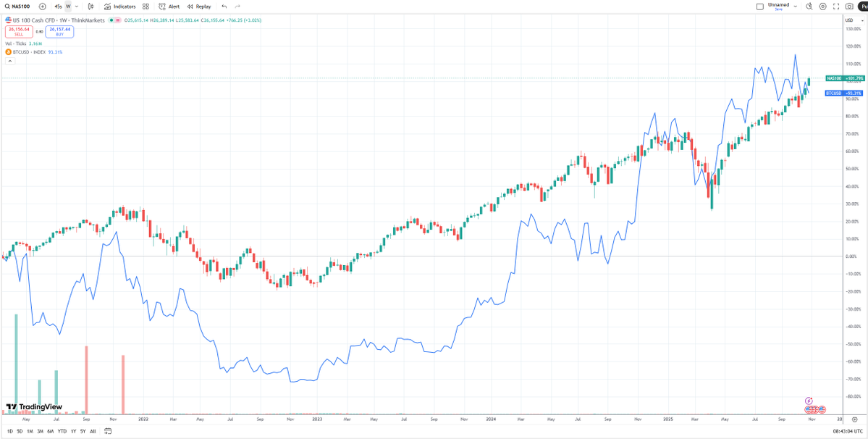Select the 45s interval button
The height and width of the screenshot is (439, 868).
coord(58,6)
